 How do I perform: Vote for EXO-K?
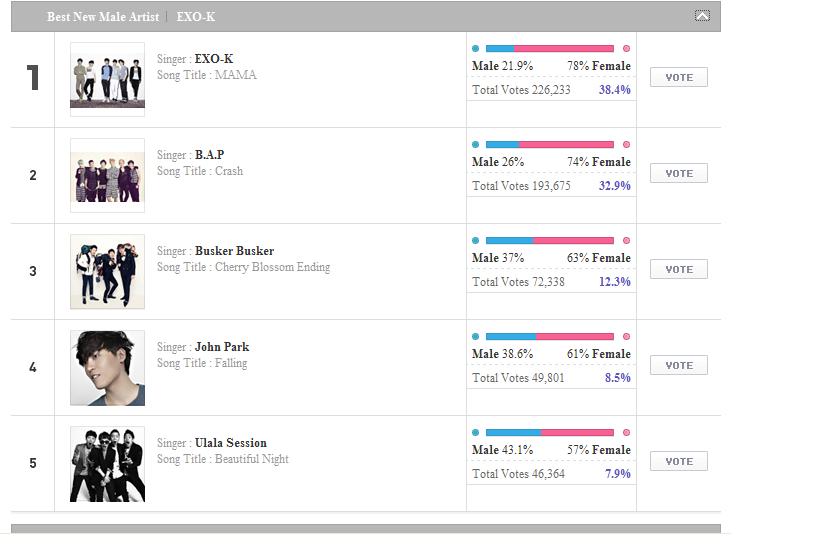click(x=679, y=77)
